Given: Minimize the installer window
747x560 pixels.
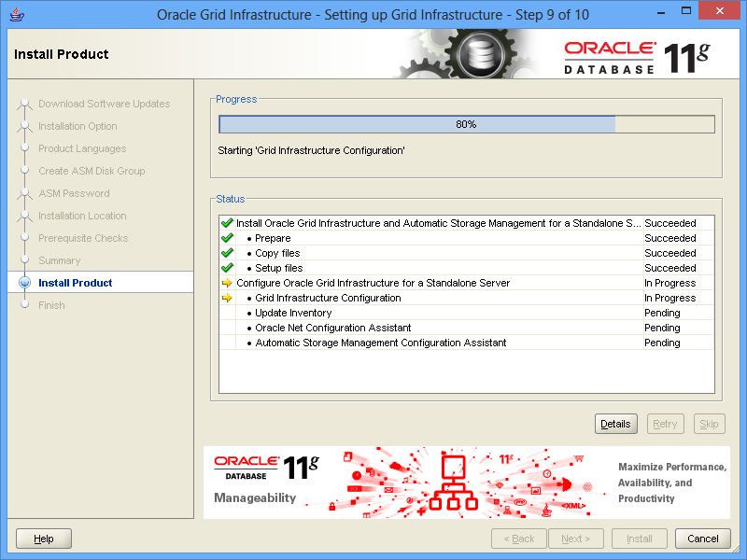Looking at the screenshot, I should coord(661,12).
